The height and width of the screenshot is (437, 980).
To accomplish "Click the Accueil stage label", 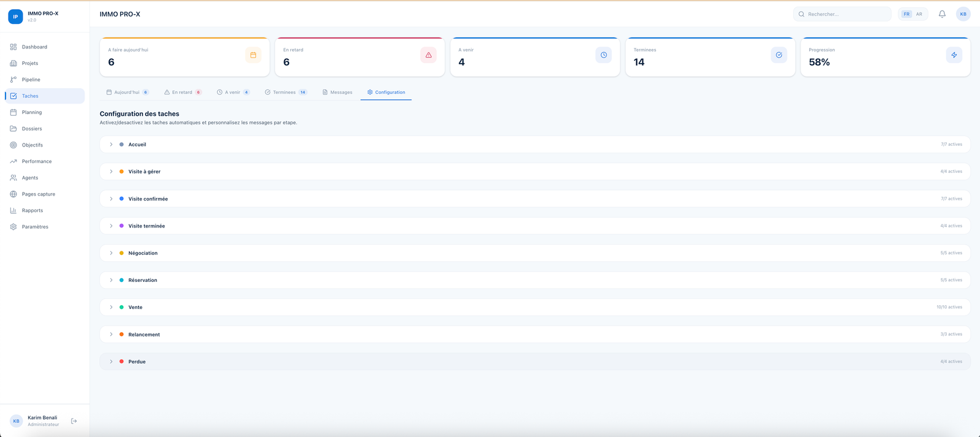I will tap(137, 145).
